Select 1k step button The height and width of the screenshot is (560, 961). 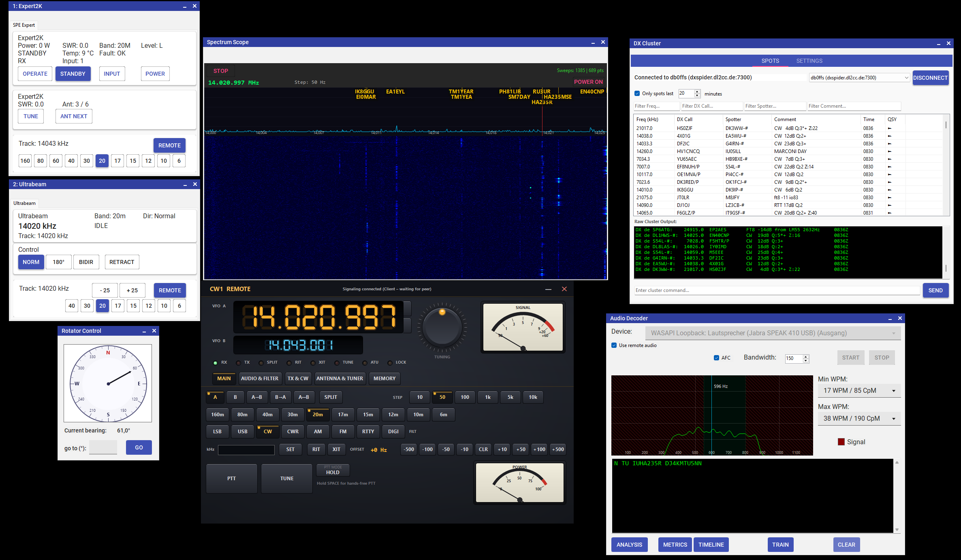tap(488, 397)
